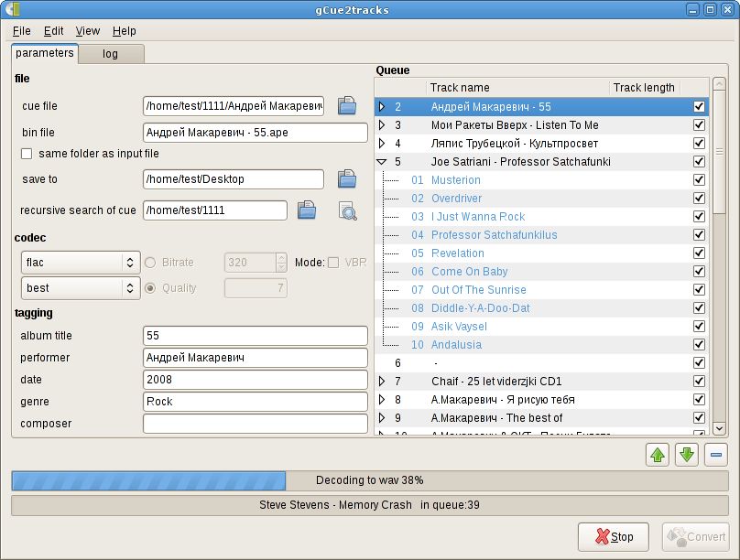Open the flac codec dropdown
This screenshot has height=560, width=740.
[81, 262]
